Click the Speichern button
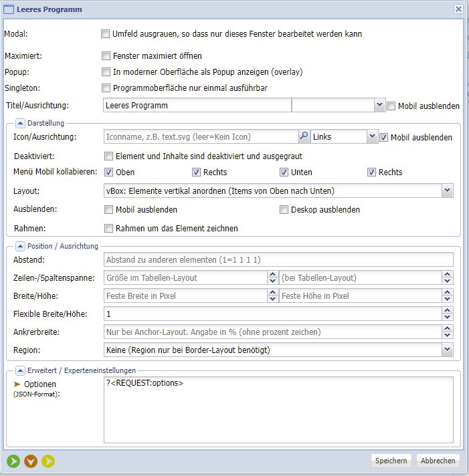This screenshot has height=476, width=469. (391, 461)
